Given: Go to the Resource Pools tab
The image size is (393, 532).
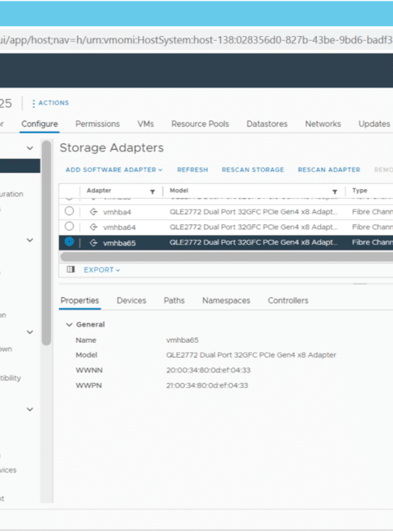Looking at the screenshot, I should click(200, 124).
